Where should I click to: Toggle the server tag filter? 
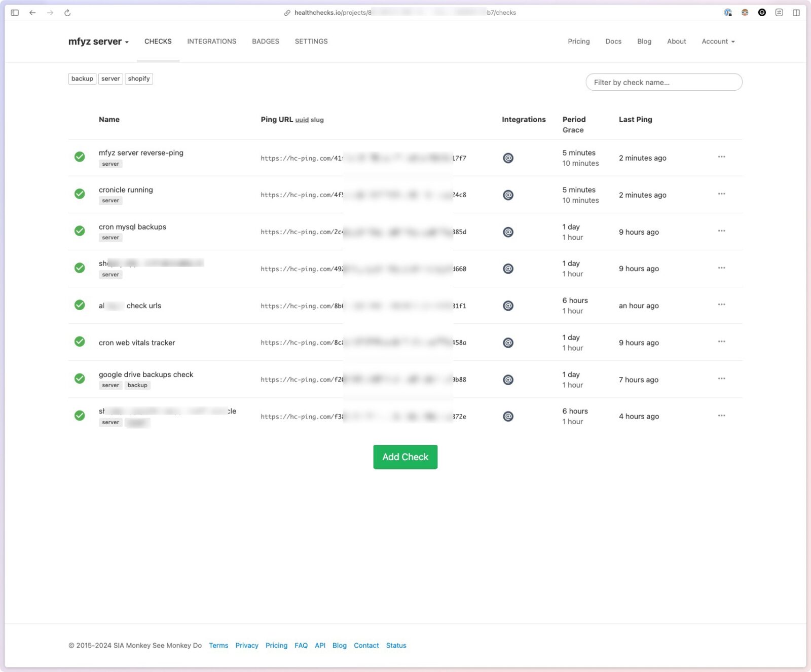(x=110, y=79)
